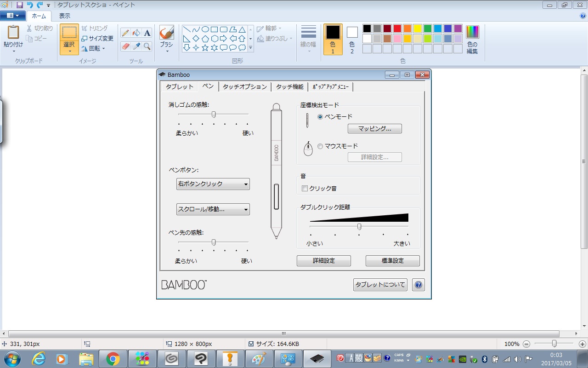588x368 pixels.
Task: Select the Color picker eyedropper tool
Action: [136, 46]
